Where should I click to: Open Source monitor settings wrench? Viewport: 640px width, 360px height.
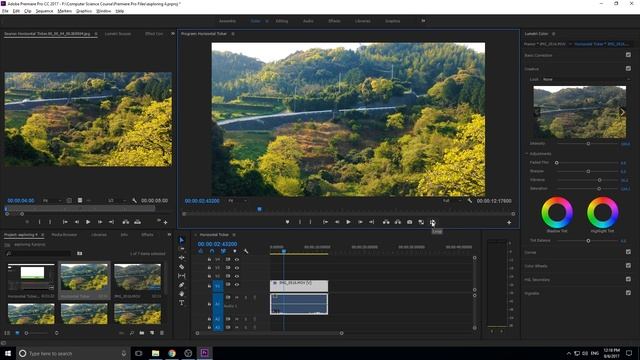point(135,200)
